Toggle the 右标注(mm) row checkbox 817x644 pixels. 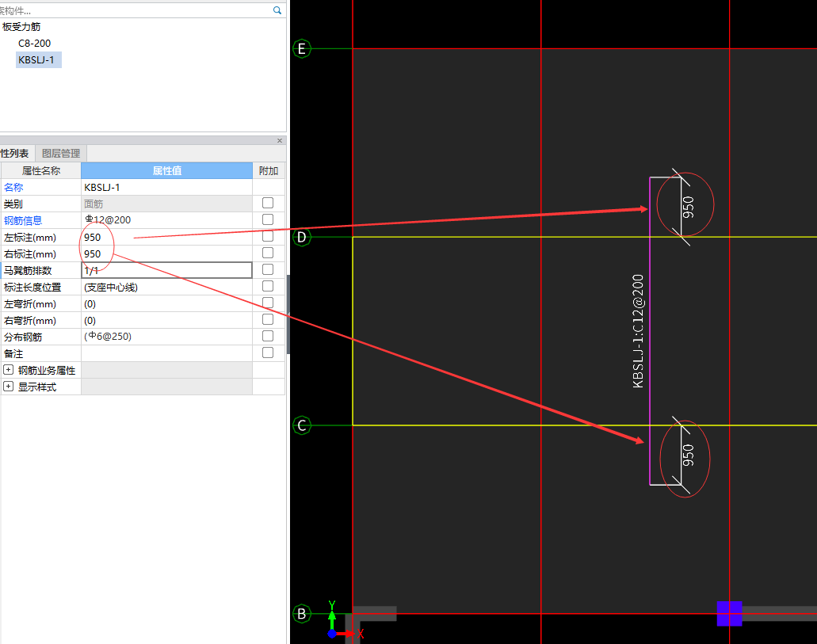268,253
